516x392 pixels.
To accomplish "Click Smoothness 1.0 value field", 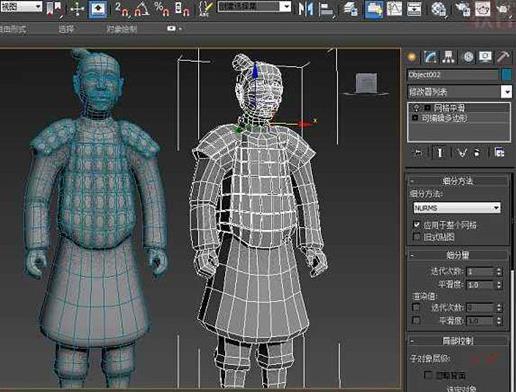I will [480, 285].
